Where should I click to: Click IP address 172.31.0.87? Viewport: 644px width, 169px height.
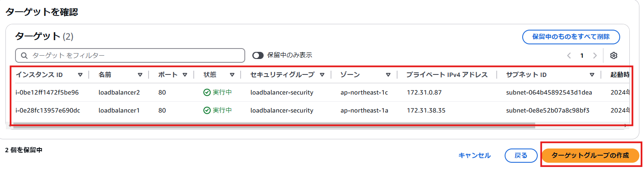coord(424,92)
